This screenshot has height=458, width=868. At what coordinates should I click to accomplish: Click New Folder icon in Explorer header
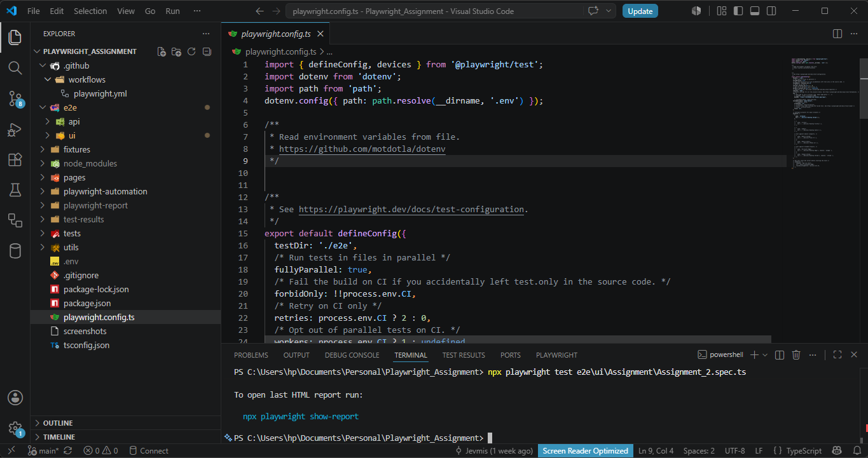click(x=177, y=51)
